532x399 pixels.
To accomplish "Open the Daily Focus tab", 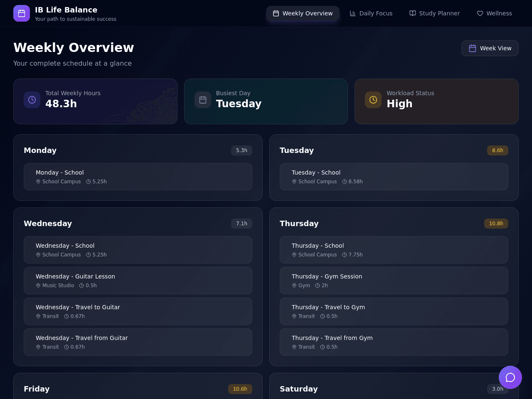I will click(x=371, y=13).
